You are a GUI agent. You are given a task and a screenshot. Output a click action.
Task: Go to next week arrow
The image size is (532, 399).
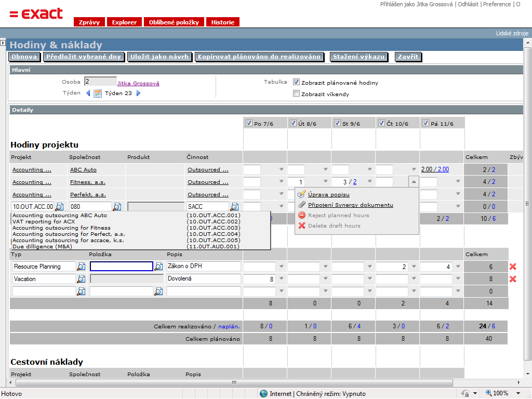click(x=138, y=93)
